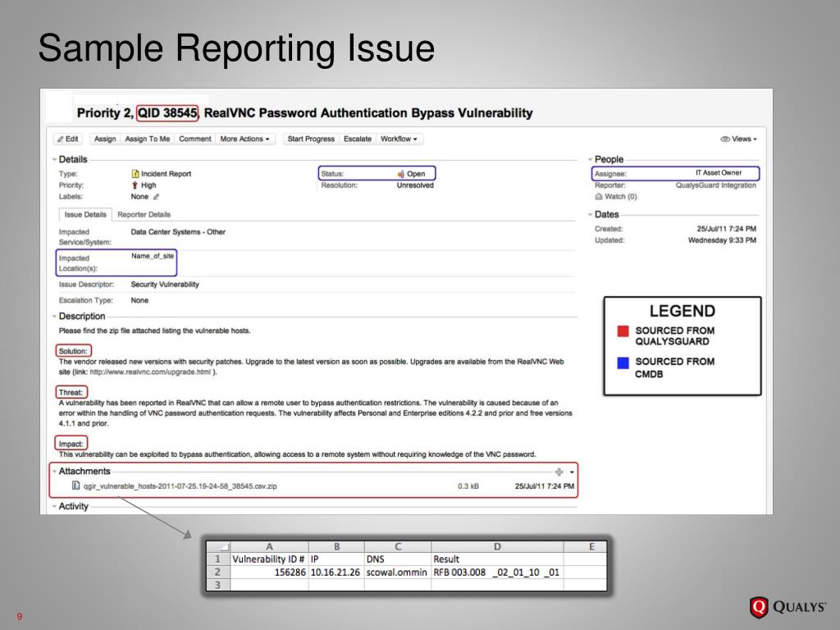
Task: Click the Unresolved resolution value
Action: 415,185
